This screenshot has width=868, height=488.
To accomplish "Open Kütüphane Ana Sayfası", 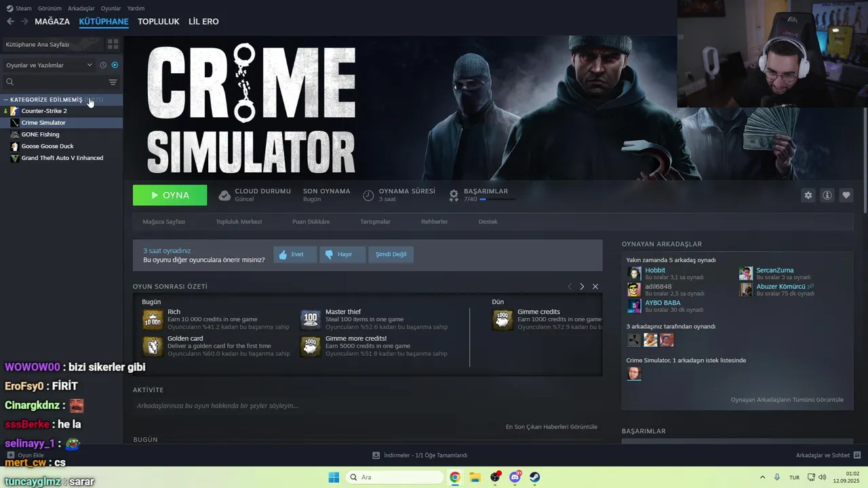I will tap(52, 44).
